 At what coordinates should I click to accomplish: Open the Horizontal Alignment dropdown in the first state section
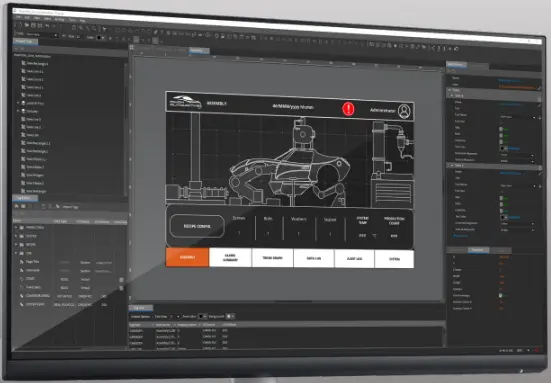[517, 155]
